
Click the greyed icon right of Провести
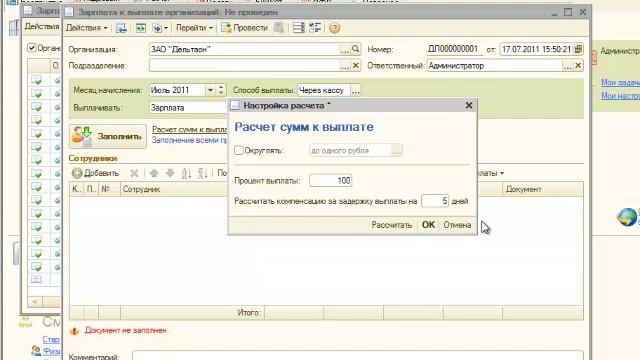(x=279, y=28)
